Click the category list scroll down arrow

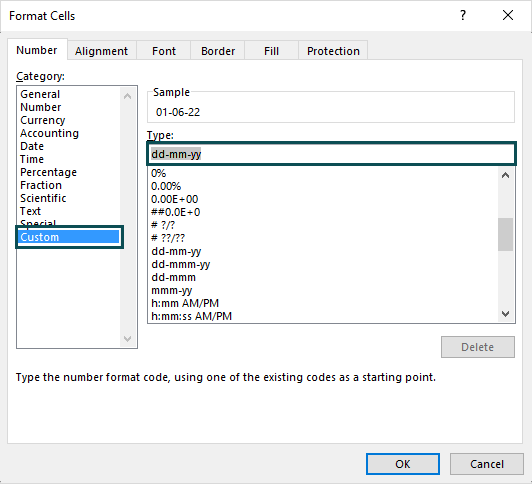(x=128, y=338)
